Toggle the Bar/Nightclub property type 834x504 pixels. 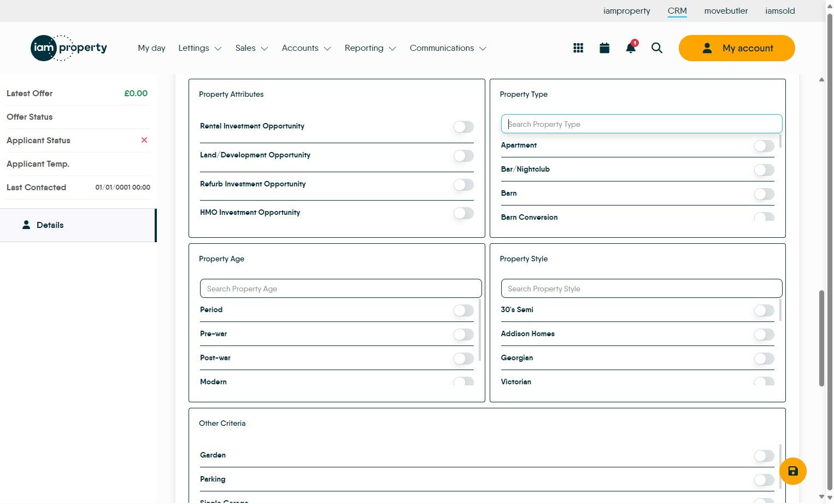pos(764,170)
